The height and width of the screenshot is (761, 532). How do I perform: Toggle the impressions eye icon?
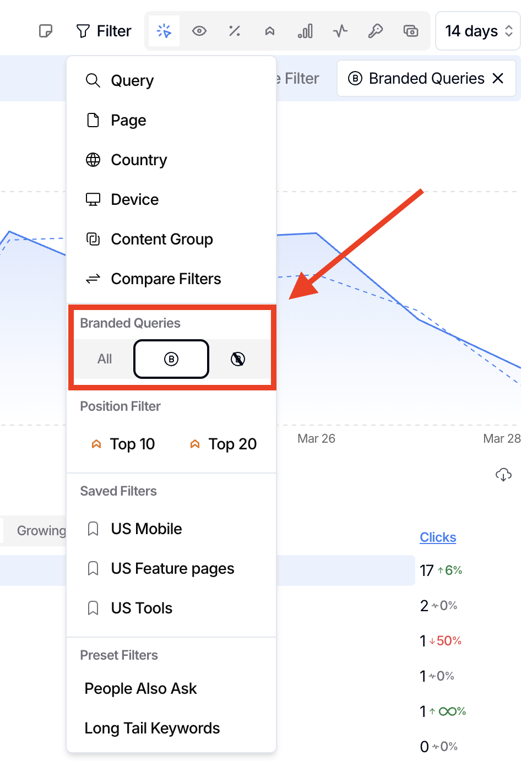pyautogui.click(x=199, y=31)
